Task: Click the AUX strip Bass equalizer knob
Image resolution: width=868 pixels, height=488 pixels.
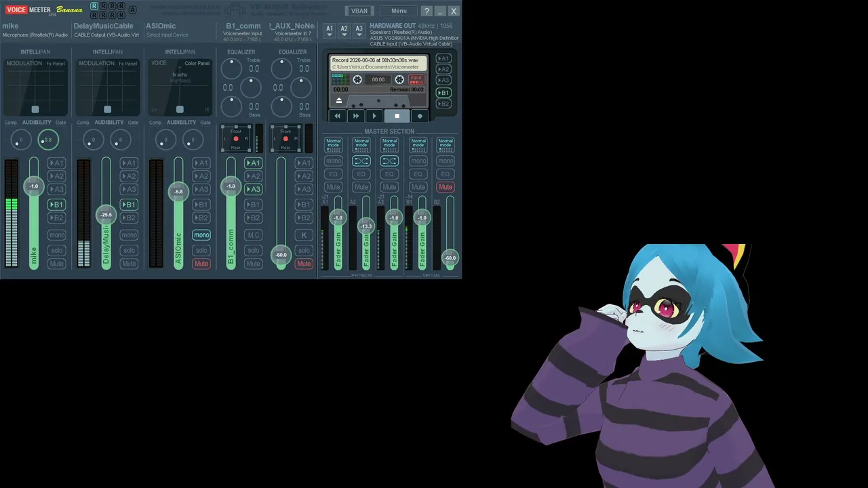Action: click(x=281, y=106)
